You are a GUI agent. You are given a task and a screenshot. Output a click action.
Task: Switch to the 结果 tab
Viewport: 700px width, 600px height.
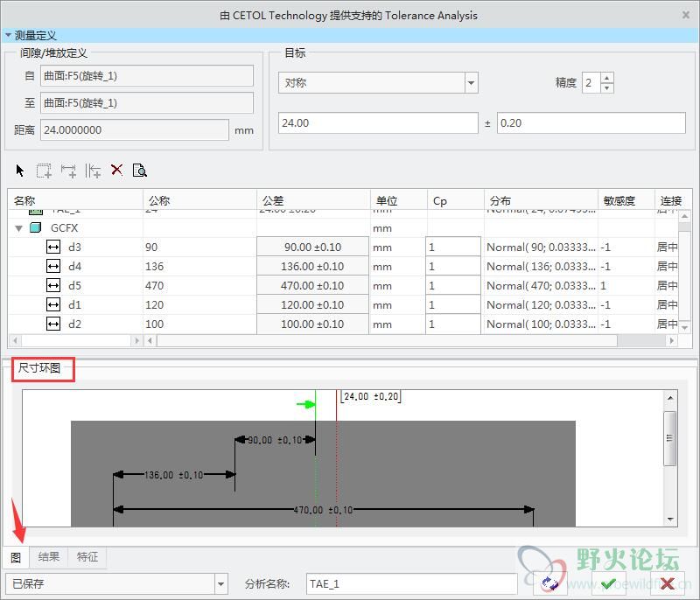point(49,557)
